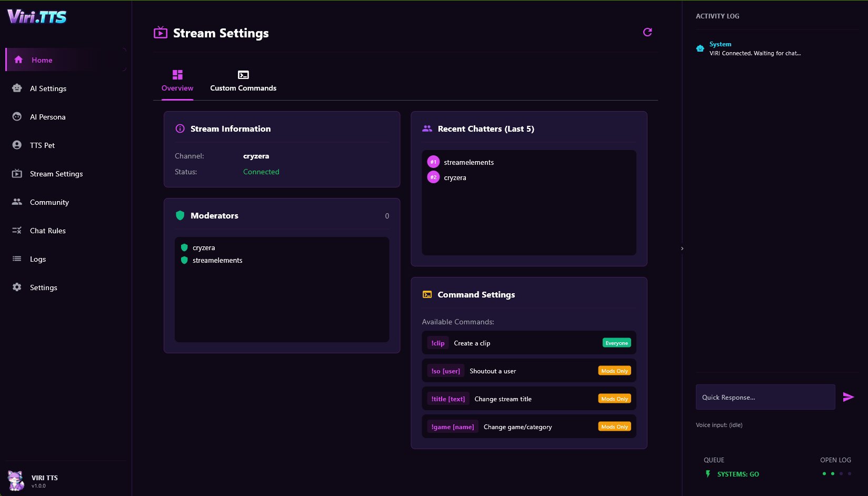868x496 pixels.
Task: Return Home using the sidebar house icon
Action: click(x=18, y=59)
